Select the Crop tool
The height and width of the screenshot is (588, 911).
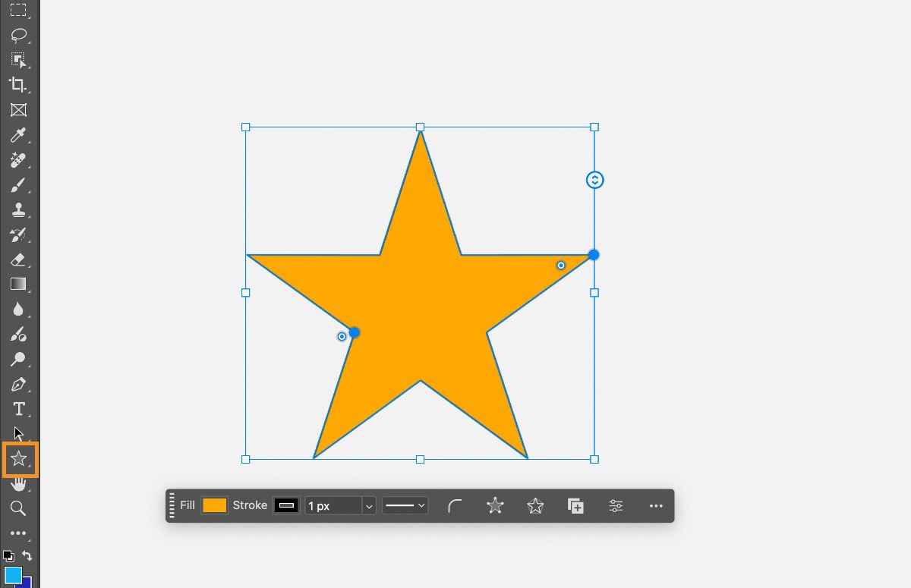pos(19,85)
